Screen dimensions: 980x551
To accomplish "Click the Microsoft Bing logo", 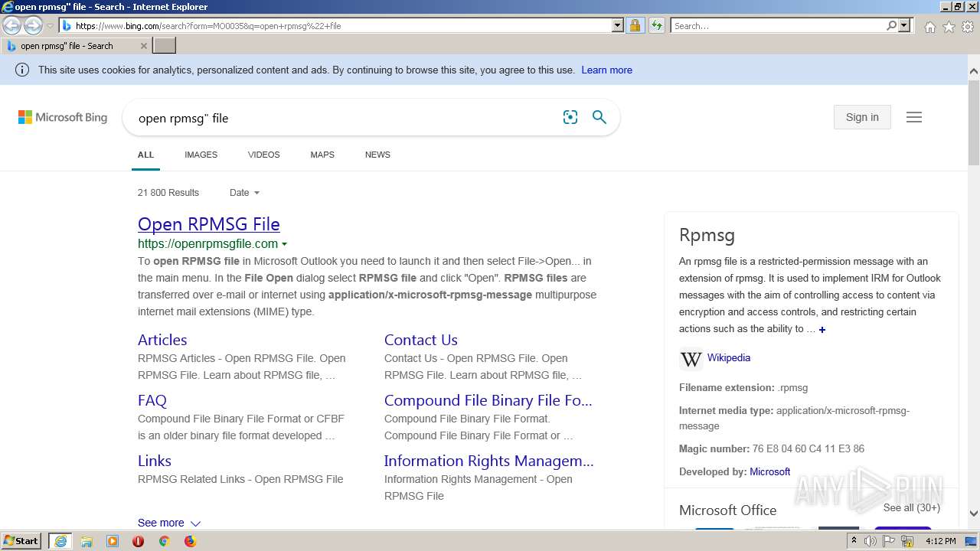I will point(63,117).
